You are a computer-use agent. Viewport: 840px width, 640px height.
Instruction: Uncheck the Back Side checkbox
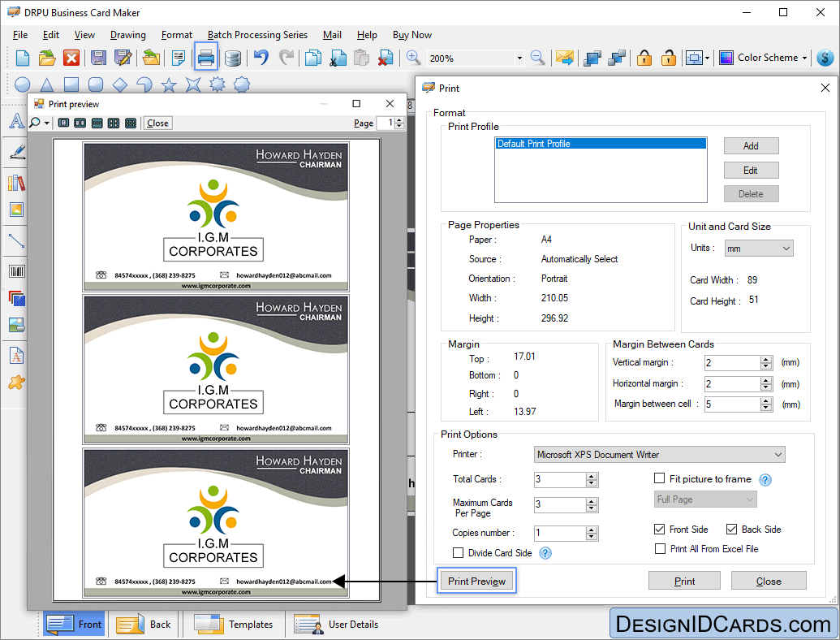coord(731,529)
